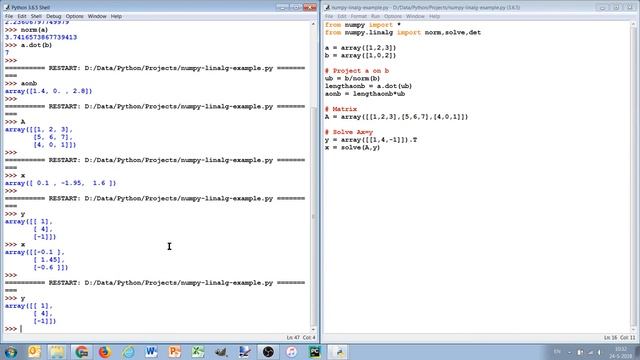
Task: Launch PowerPoint from the taskbar
Action: [175, 352]
